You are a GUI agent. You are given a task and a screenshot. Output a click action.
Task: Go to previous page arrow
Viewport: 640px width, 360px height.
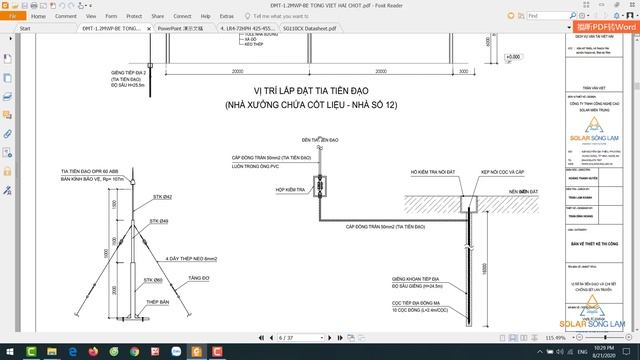(271, 338)
